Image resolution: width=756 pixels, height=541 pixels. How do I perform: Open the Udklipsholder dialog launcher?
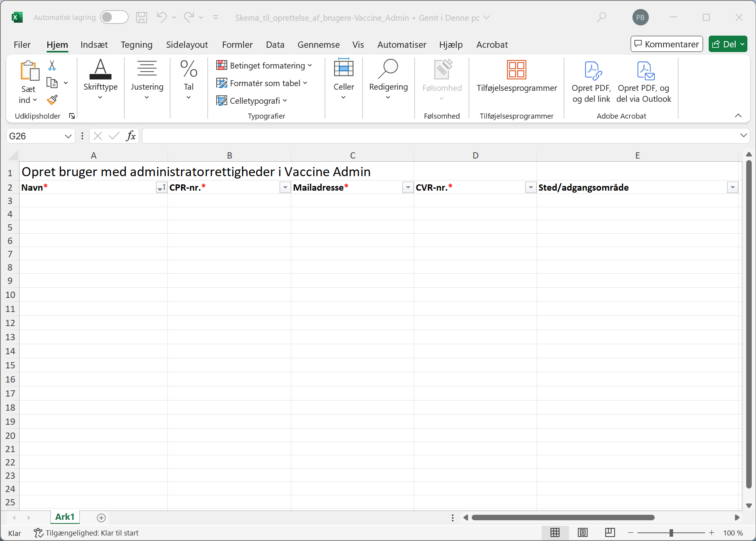click(x=72, y=116)
